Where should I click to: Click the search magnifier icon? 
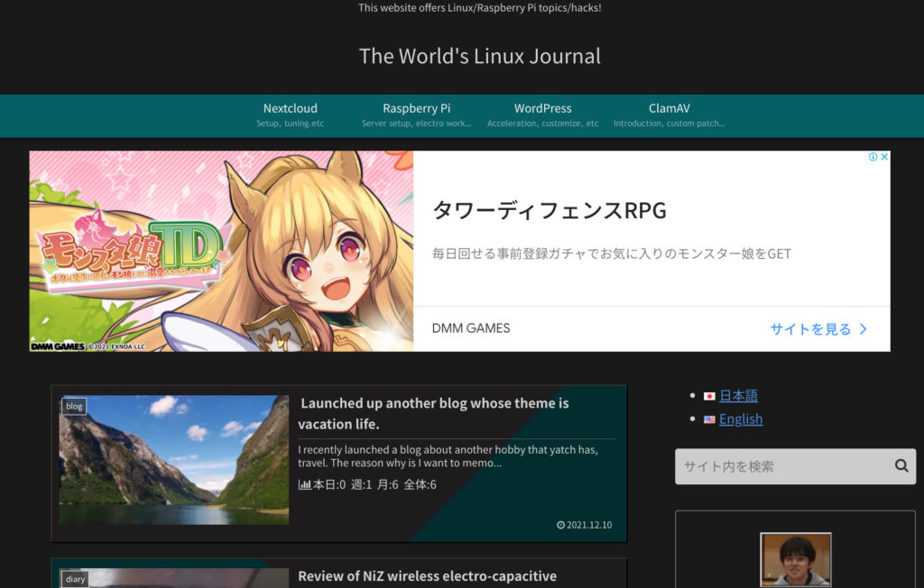901,465
